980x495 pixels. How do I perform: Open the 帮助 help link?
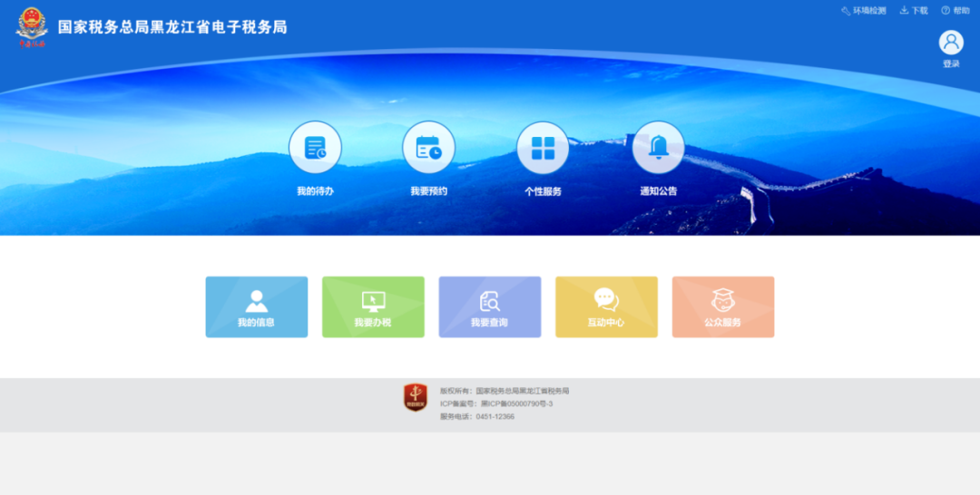[955, 11]
